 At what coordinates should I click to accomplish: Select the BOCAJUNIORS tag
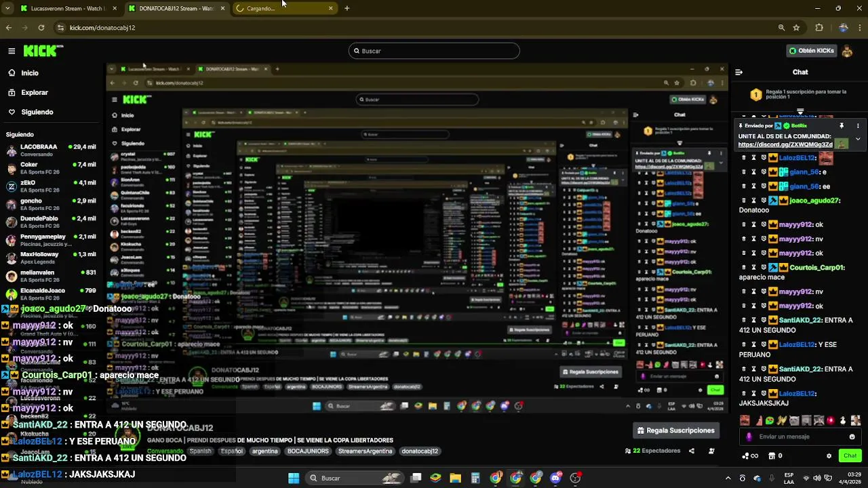308,451
